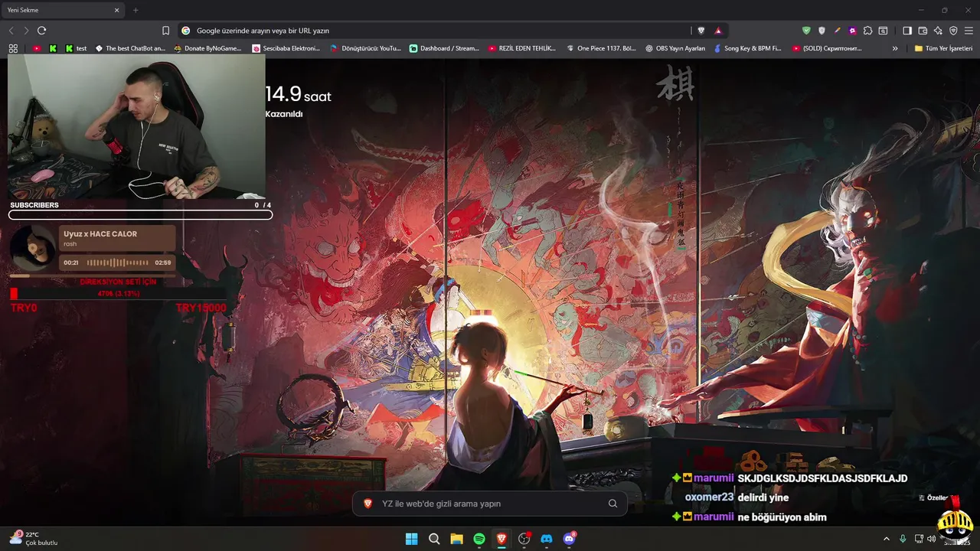Open the 'Tüm Yer İşaretleri' folder
Viewport: 980px width, 551px height.
[x=943, y=48]
